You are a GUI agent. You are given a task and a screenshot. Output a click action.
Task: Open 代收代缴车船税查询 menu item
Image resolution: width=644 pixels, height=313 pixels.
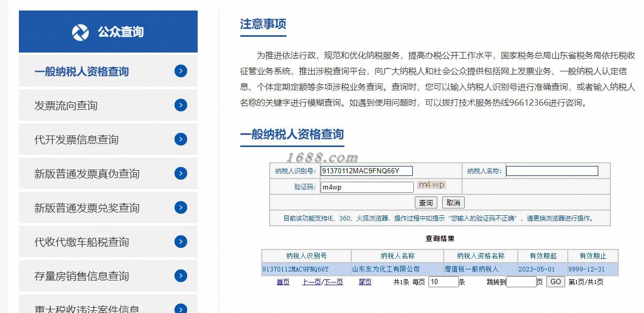[x=108, y=242]
